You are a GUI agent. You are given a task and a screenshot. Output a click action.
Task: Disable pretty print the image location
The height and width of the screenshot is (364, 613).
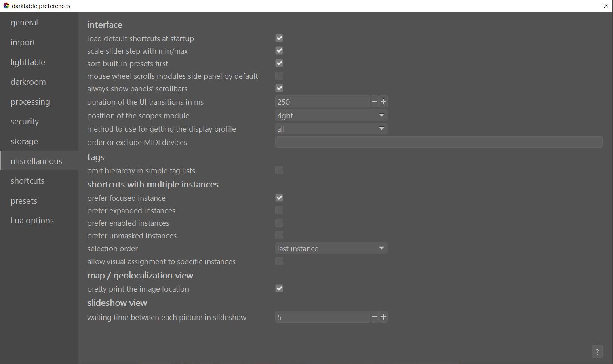279,288
